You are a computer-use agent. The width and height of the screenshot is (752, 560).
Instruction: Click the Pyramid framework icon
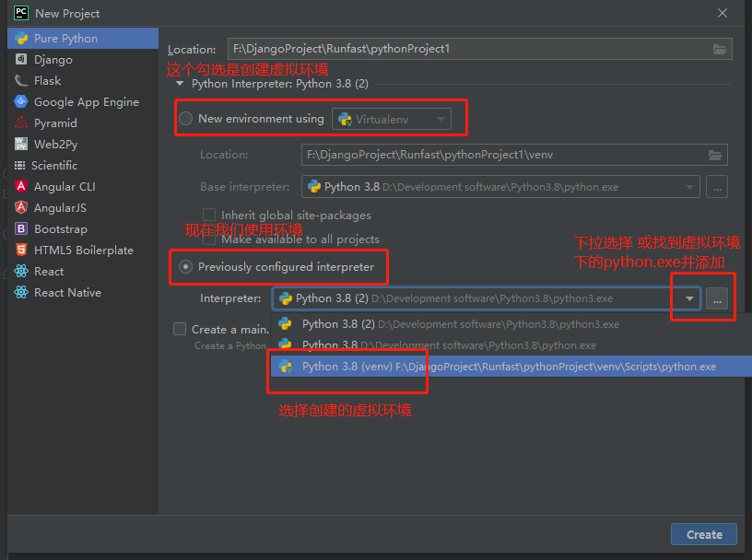point(21,122)
